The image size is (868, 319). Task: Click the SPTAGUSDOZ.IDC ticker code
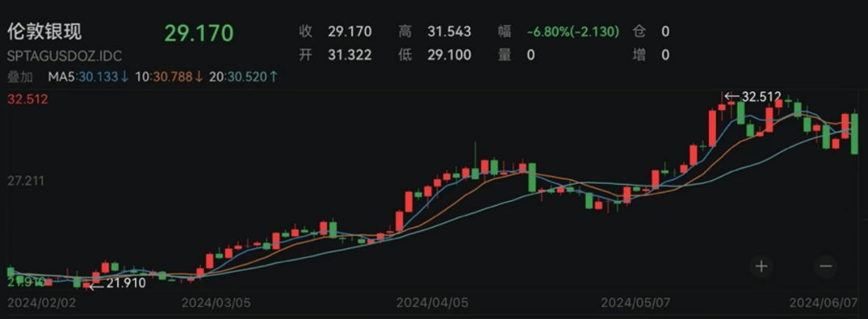pos(64,56)
